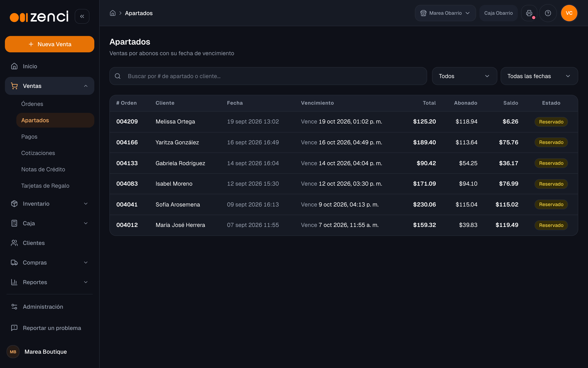588x368 pixels.
Task: Click the MB Marea Boutique avatar
Action: click(x=13, y=352)
